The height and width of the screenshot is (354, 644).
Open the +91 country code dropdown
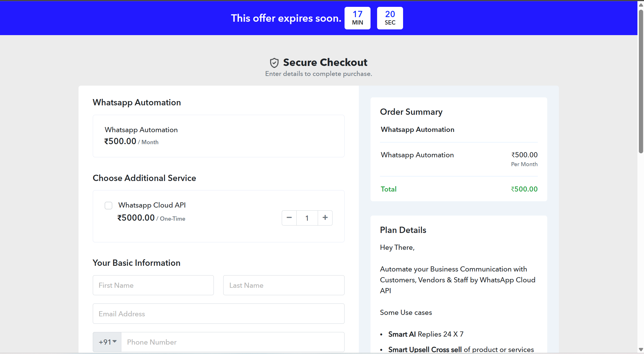107,342
